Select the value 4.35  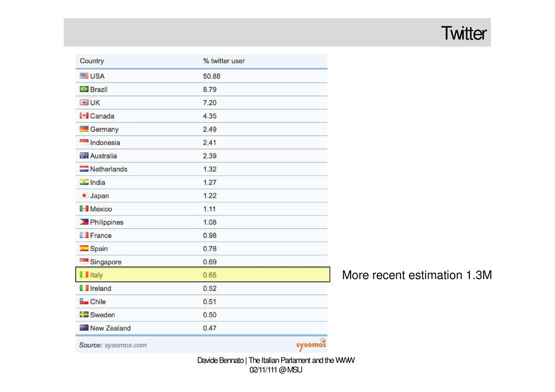210,116
